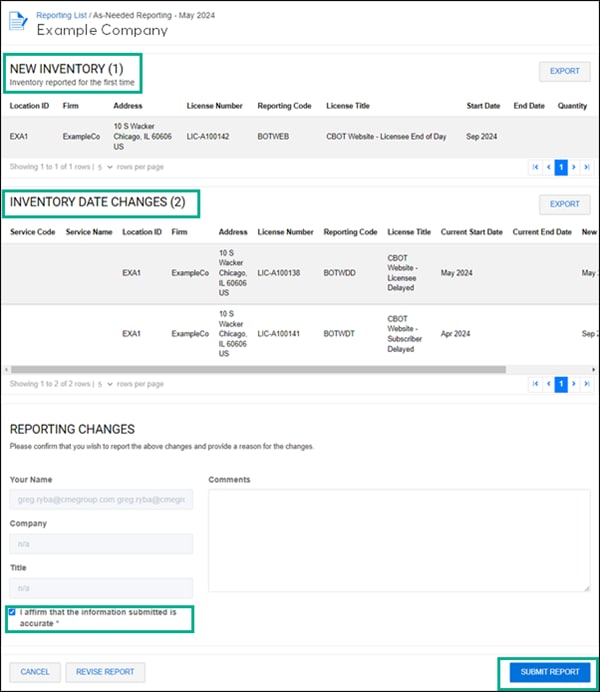Go to last page in Inventory Date Changes pagination
600x692 pixels.
point(587,384)
